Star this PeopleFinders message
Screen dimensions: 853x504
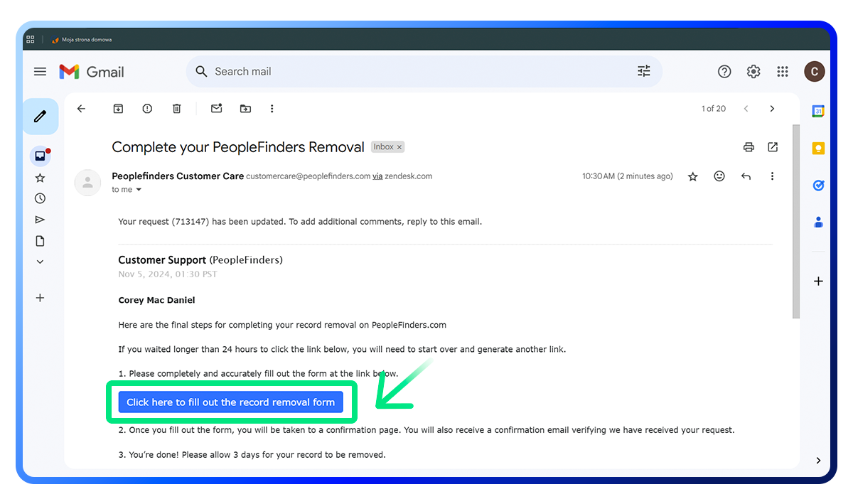click(x=692, y=176)
